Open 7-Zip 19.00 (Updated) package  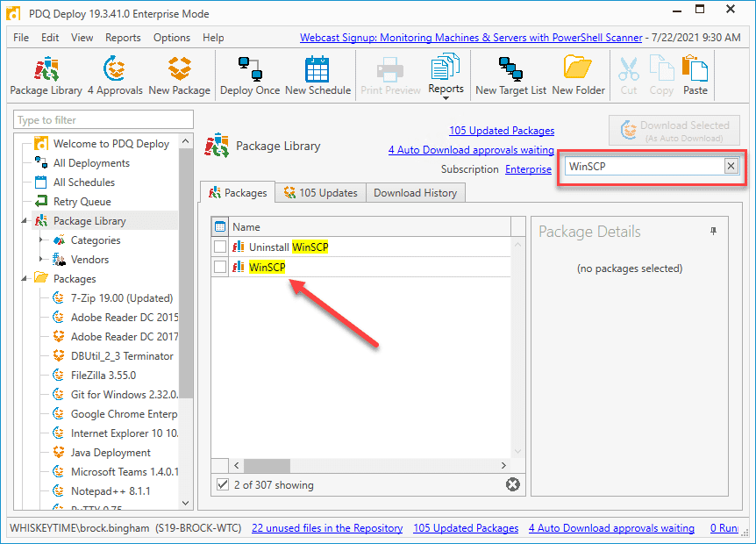[x=122, y=298]
